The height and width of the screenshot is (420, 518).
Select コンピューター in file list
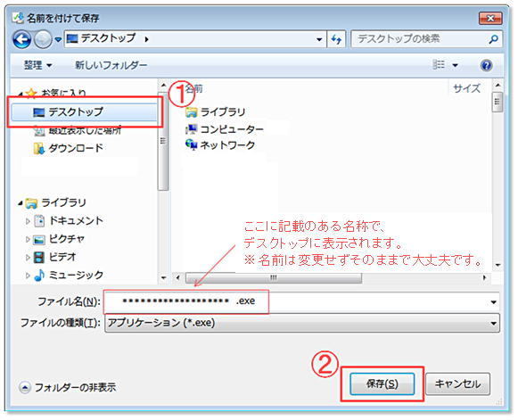225,129
